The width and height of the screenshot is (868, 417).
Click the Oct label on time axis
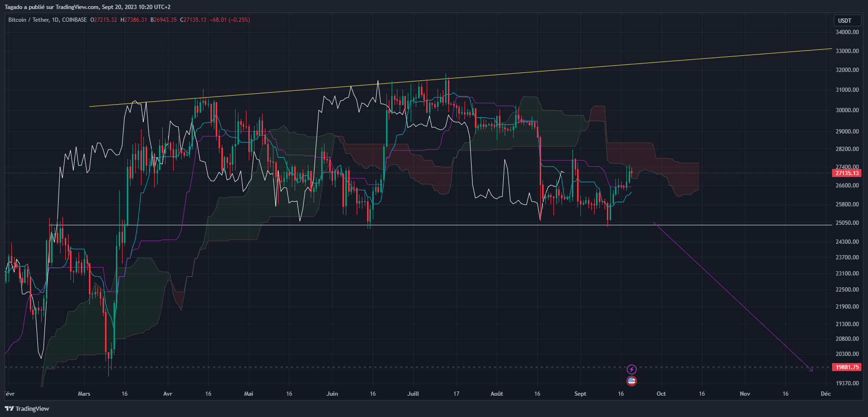click(661, 394)
